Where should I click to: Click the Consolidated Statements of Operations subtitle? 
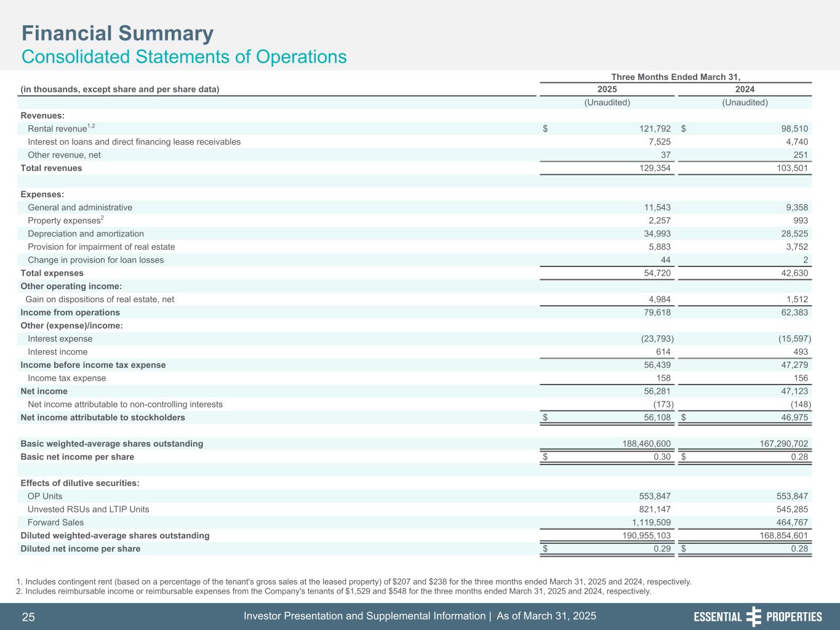point(184,57)
